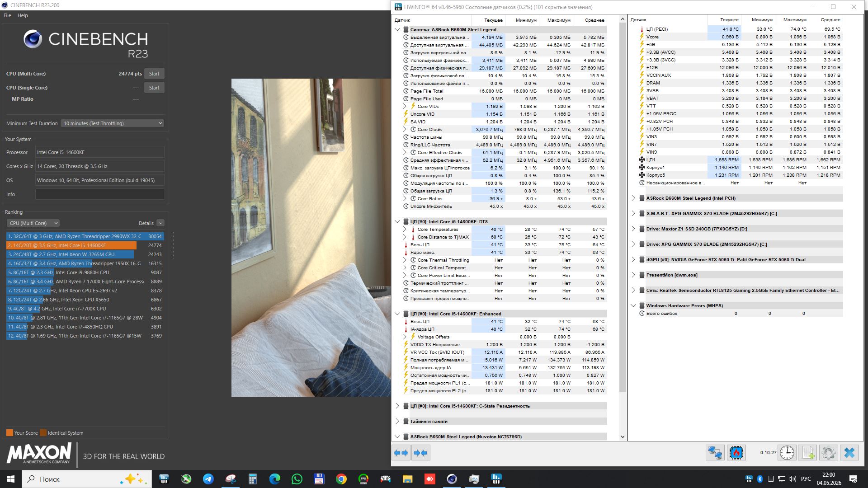Image resolution: width=868 pixels, height=488 pixels.
Task: Select the Uncore VID sensor row
Action: point(504,114)
